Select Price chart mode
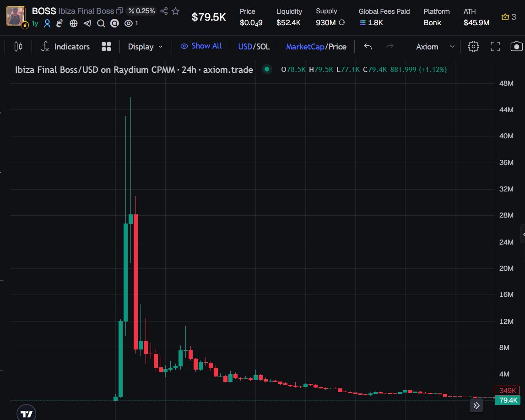The width and height of the screenshot is (525, 420). pos(337,47)
